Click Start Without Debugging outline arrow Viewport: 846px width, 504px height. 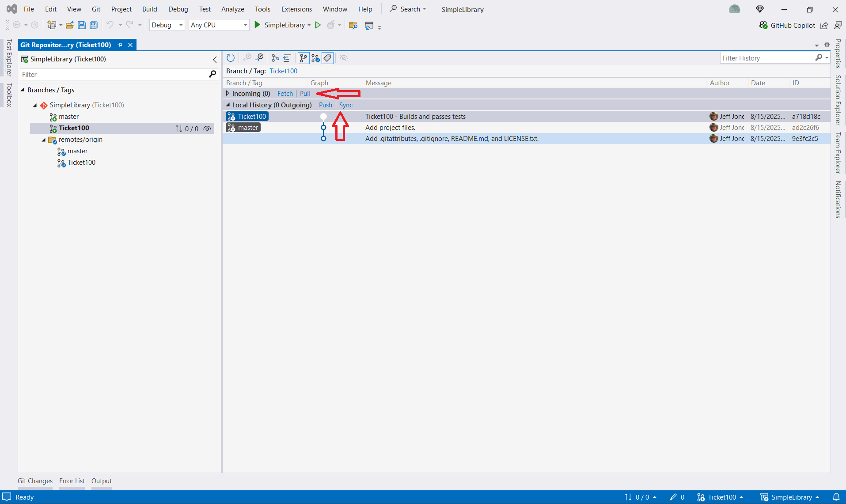point(318,25)
